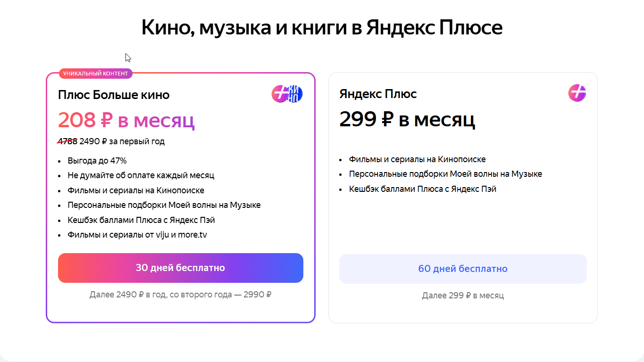Click the '208 ₽ в месяц' price
644x362 pixels.
[126, 120]
